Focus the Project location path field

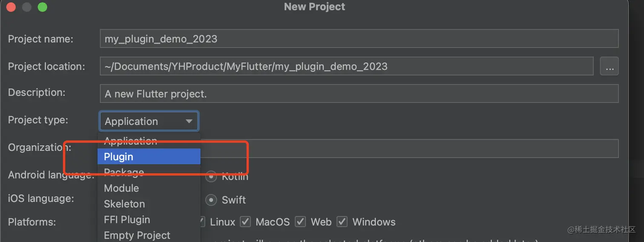tap(346, 66)
